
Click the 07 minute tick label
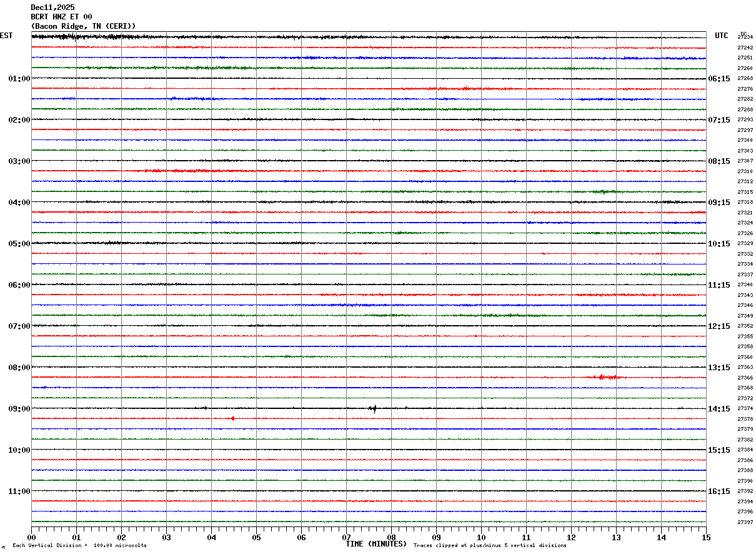click(x=346, y=537)
